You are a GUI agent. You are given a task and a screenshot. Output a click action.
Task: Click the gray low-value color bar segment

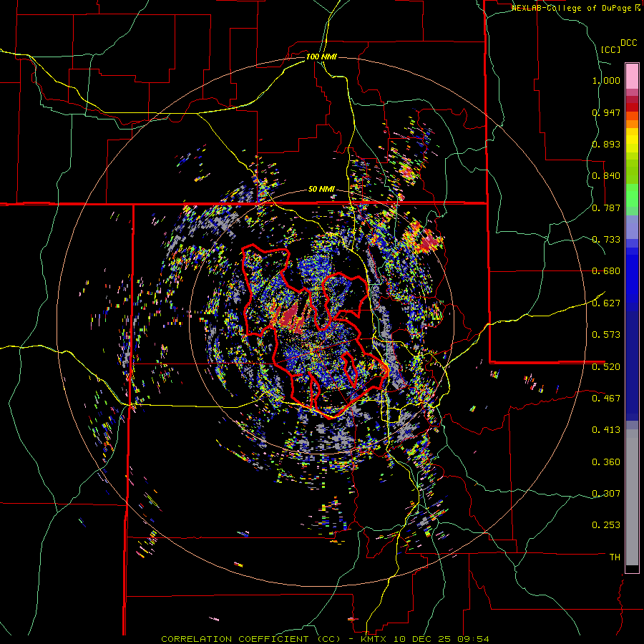coord(632,497)
